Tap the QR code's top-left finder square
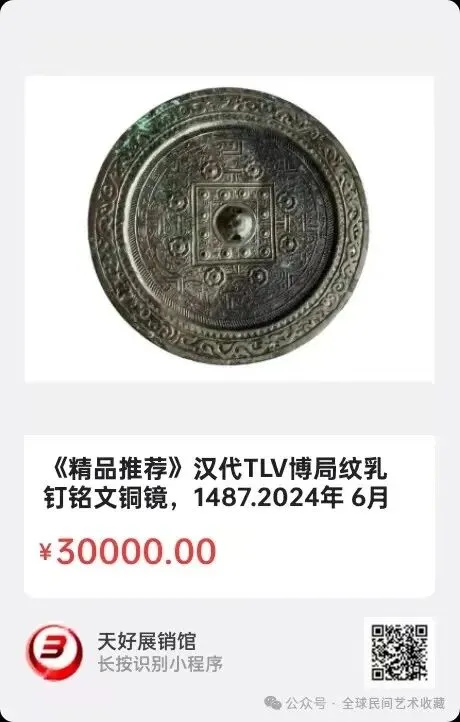This screenshot has width=460, height=722. (379, 632)
